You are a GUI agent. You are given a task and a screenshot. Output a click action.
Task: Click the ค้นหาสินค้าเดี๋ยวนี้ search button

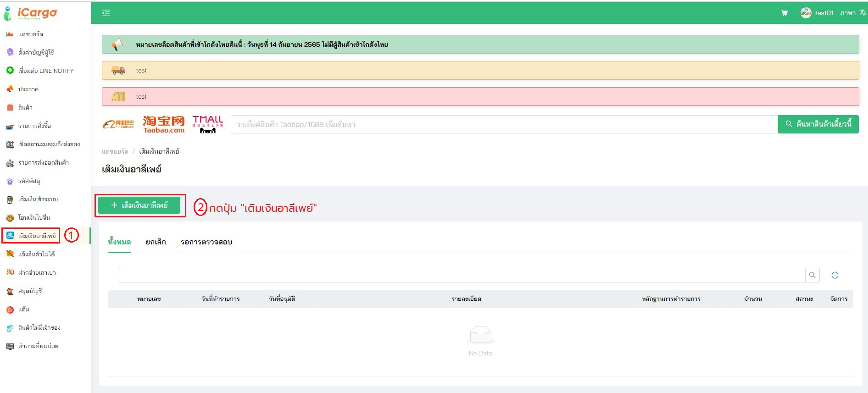(x=818, y=124)
